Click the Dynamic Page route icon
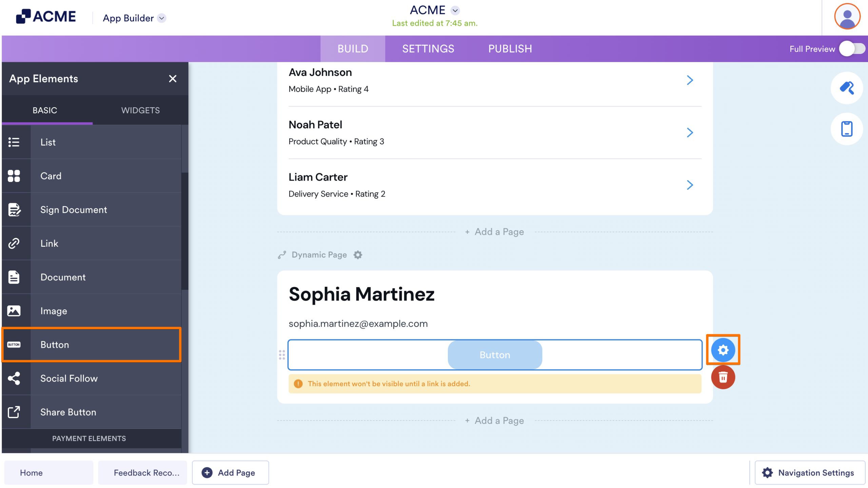Image resolution: width=868 pixels, height=488 pixels. click(282, 255)
